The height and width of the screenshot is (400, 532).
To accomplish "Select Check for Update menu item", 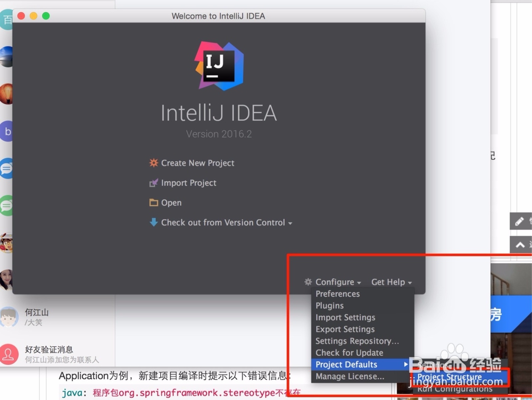I will [x=362, y=353].
